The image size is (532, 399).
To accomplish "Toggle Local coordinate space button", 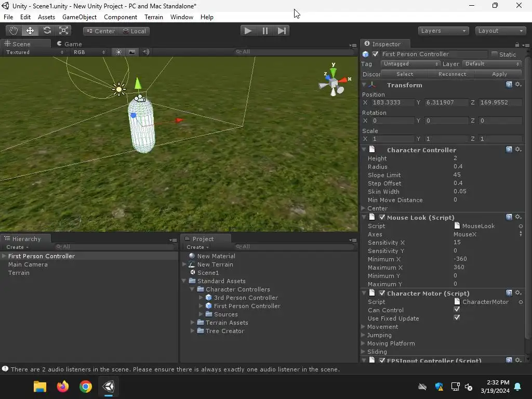I will click(135, 31).
